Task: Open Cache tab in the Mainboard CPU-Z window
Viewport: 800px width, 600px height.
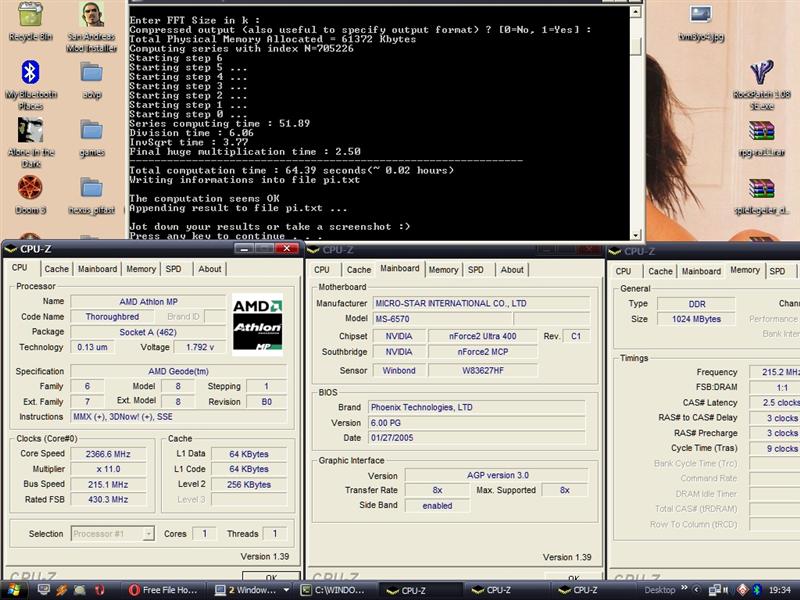Action: tap(359, 270)
